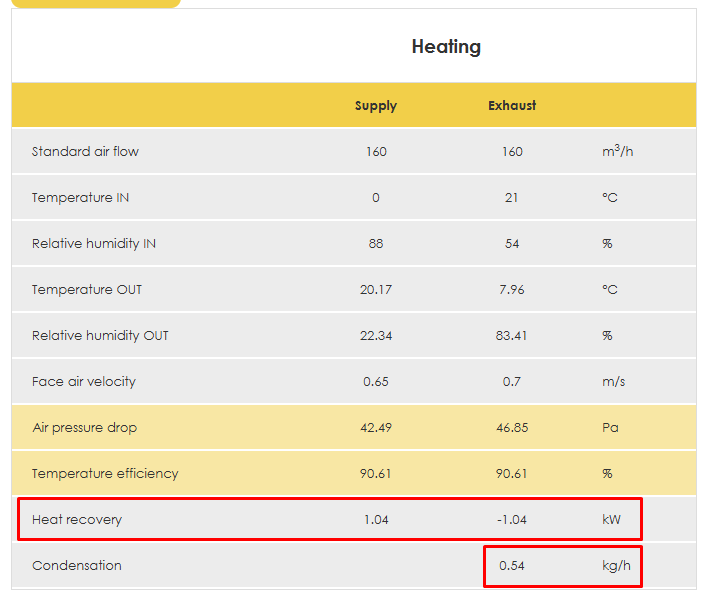Screen dimensions: 714x606
Task: Click the Heating table title
Action: click(446, 47)
